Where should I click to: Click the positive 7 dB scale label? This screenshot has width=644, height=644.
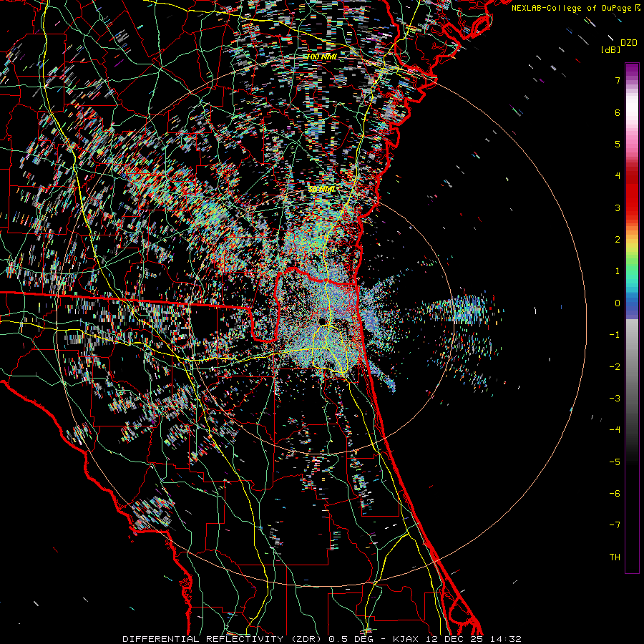click(x=618, y=80)
